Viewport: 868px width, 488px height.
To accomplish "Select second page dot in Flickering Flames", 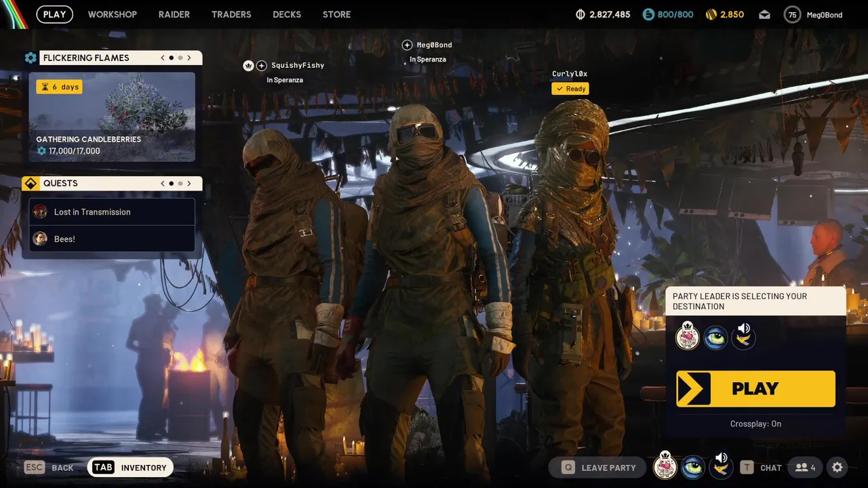I will tap(180, 58).
